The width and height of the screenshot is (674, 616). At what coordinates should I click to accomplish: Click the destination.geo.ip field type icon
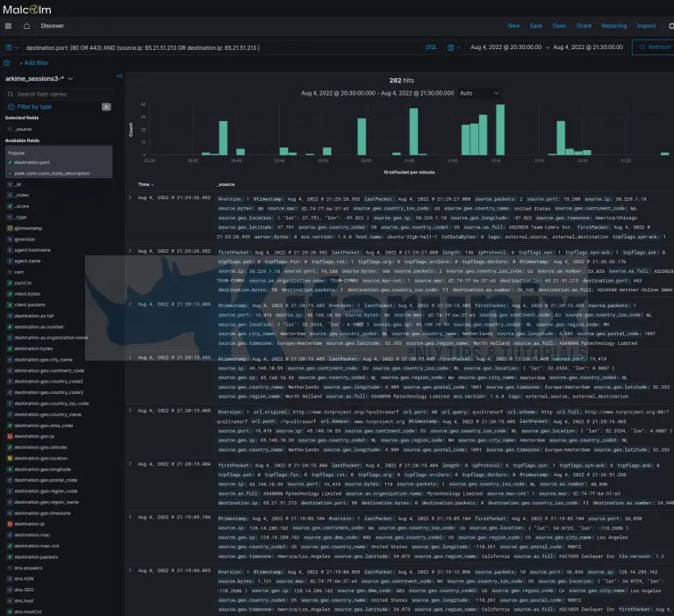coord(9,436)
